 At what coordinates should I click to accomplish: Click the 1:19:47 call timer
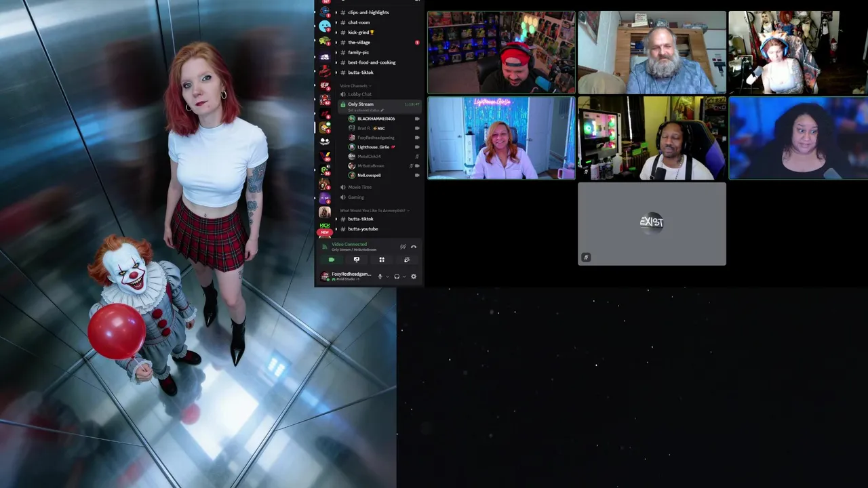(x=412, y=104)
